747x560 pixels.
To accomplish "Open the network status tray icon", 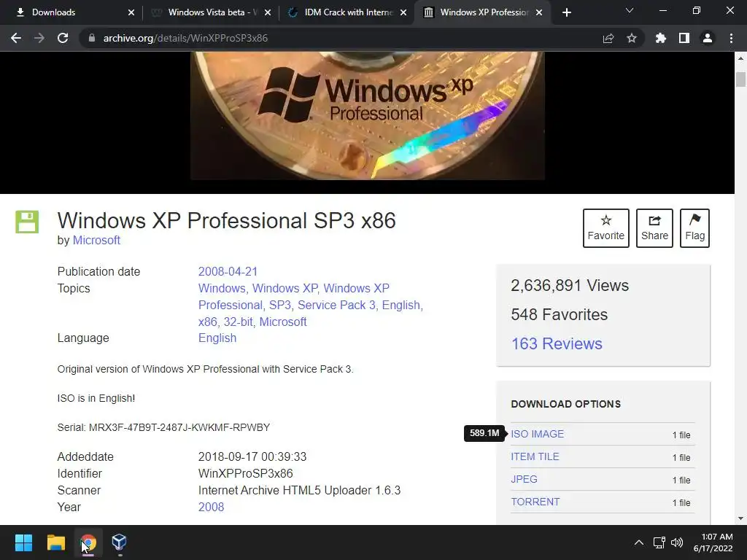I will 659,542.
